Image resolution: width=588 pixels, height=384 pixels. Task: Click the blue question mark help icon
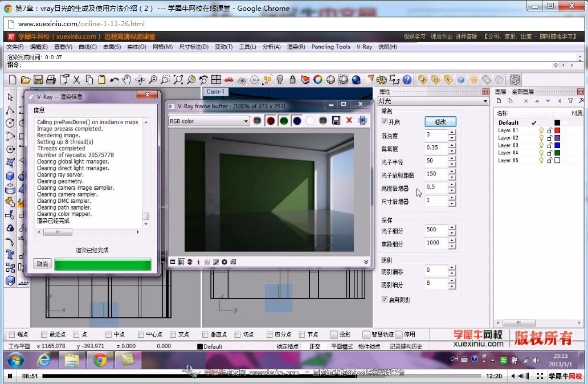[x=407, y=80]
